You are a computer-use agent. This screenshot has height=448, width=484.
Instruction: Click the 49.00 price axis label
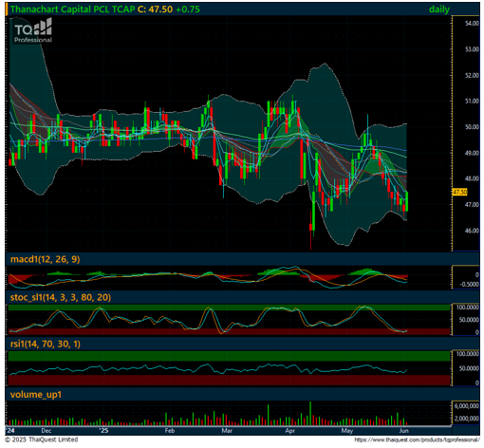(x=472, y=153)
